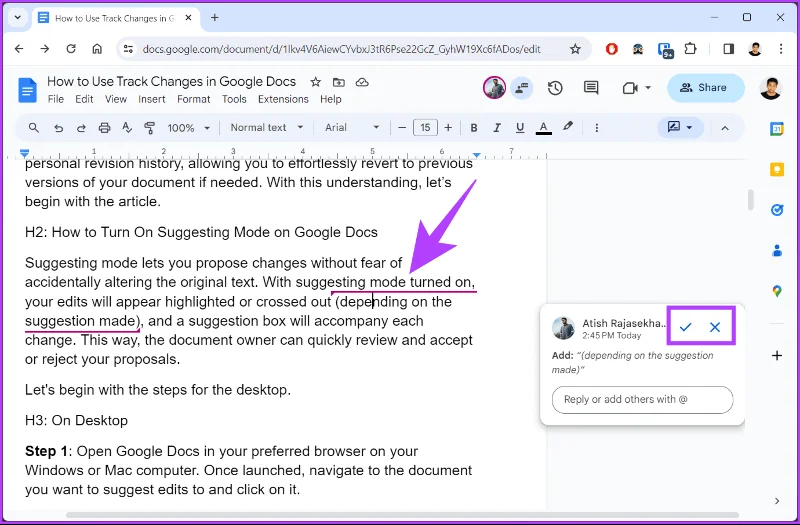800x525 pixels.
Task: Open the text color picker
Action: 543,128
